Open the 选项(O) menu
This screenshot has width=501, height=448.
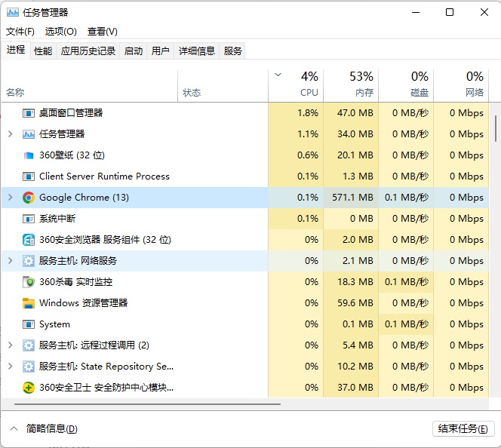pos(60,31)
